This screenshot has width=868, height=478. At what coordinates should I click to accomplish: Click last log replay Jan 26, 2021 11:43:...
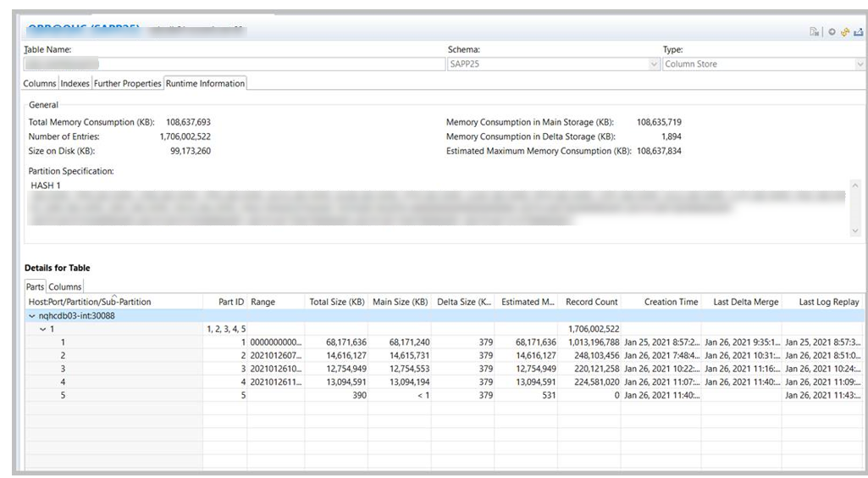(822, 396)
